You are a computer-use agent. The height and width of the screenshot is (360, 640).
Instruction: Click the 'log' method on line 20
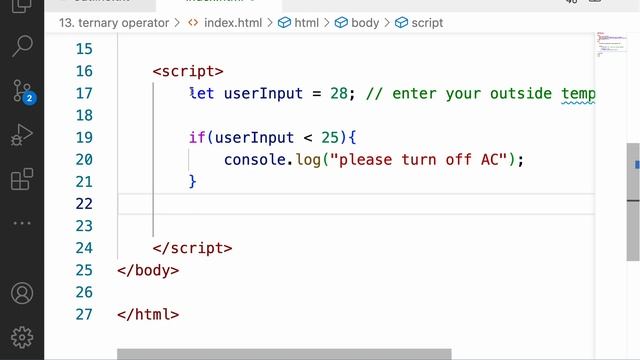coord(308,160)
